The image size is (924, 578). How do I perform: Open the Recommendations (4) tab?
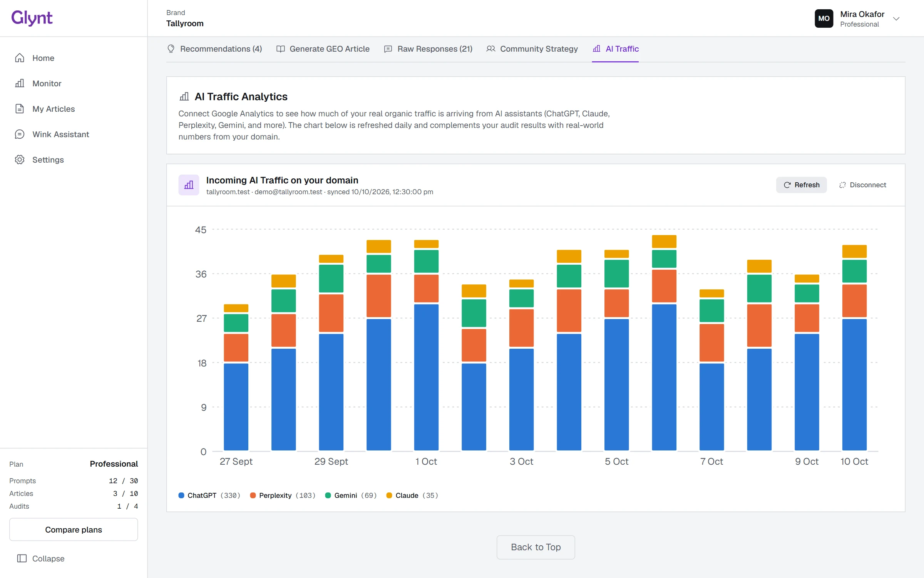coord(214,49)
